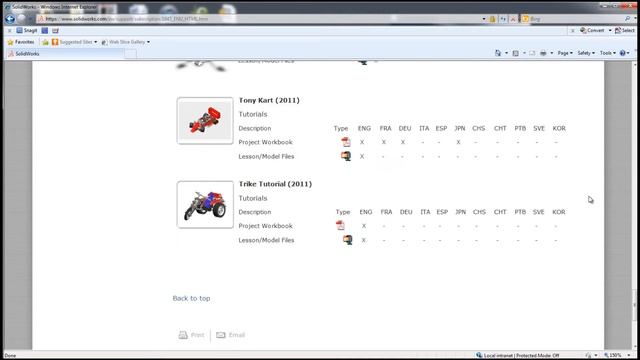Expand the Web Slice Gallery dropdown arrow
This screenshot has height=360, width=640.
click(x=148, y=42)
